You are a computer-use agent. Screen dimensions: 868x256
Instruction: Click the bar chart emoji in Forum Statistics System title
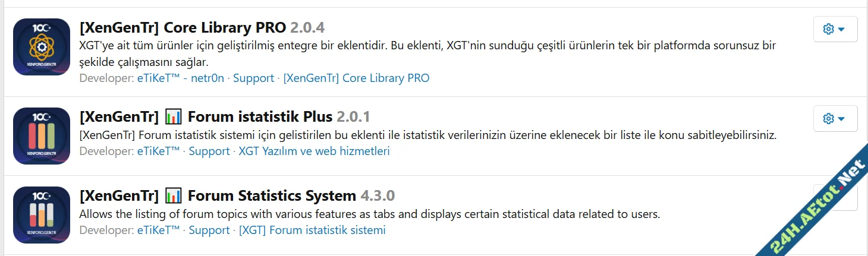173,195
